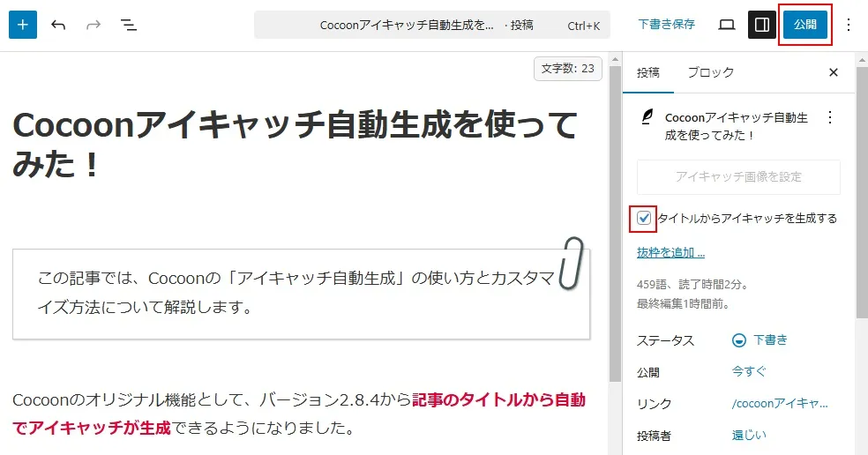The height and width of the screenshot is (455, 868).
Task: Select the 投稿 tab in sidebar
Action: coord(648,72)
